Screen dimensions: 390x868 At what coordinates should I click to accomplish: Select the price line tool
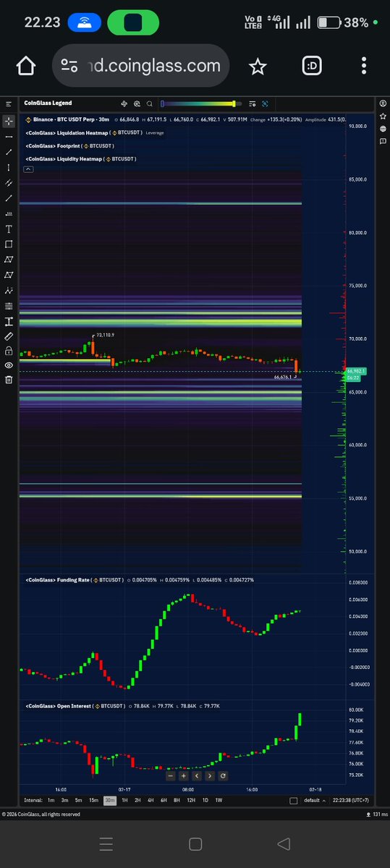[8, 213]
